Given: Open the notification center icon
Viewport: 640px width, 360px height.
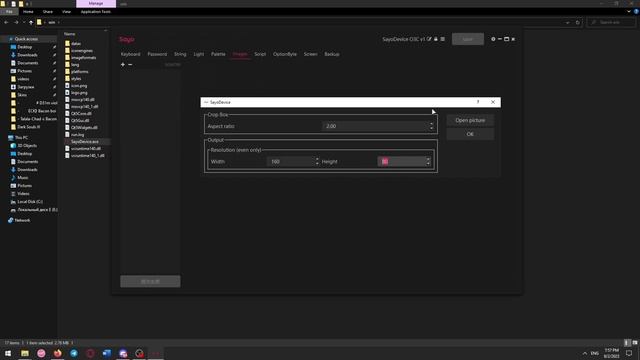Looking at the screenshot, I should point(629,353).
